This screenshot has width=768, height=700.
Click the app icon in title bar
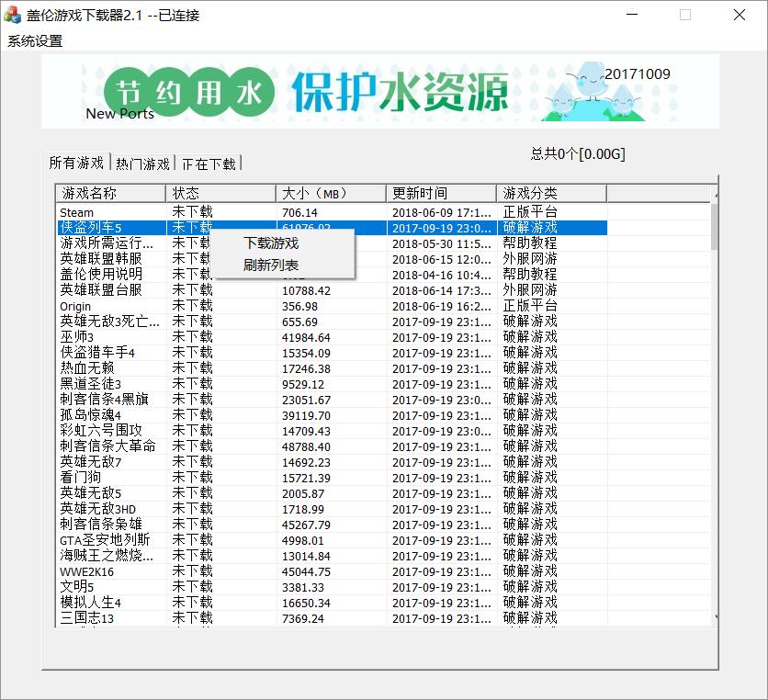coord(13,15)
